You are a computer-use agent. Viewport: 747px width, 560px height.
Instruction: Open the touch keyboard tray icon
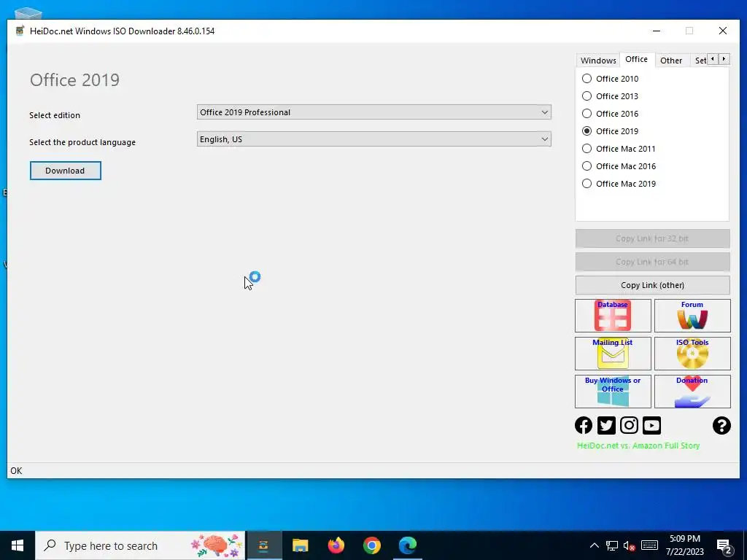coord(649,545)
